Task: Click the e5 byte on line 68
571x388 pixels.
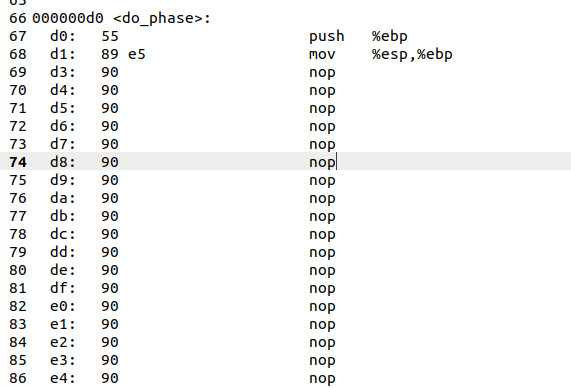Action: (x=137, y=54)
